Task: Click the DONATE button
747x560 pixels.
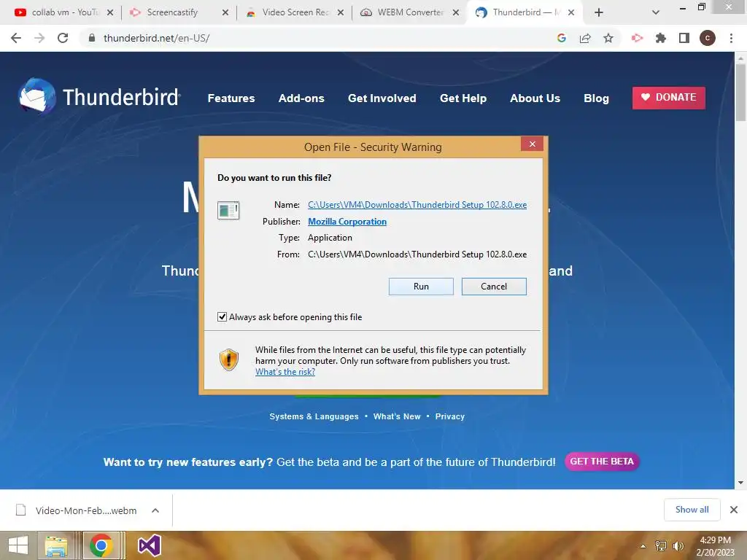Action: [x=669, y=98]
